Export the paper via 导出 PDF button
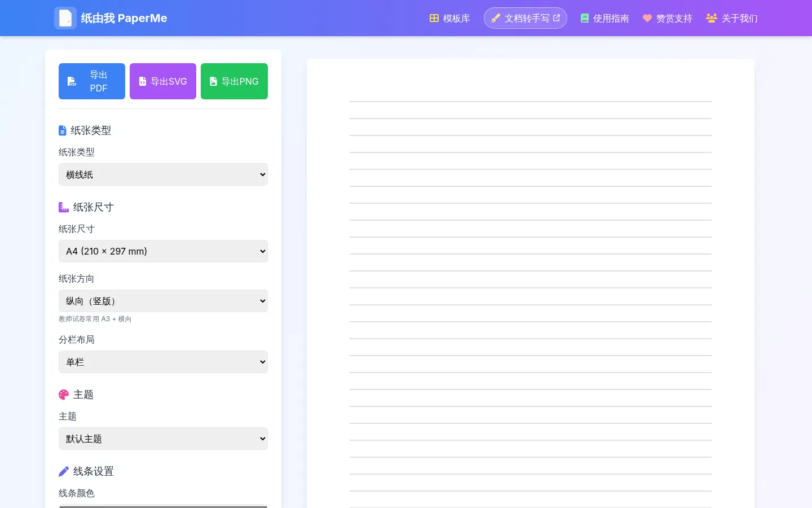Screen dimensions: 812x508 coord(92,81)
